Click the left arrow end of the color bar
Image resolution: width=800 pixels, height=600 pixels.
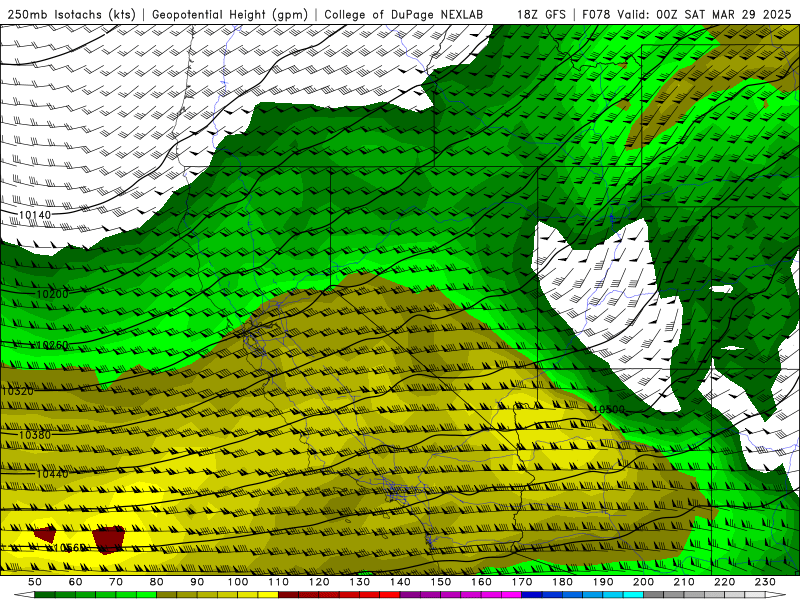(24, 594)
